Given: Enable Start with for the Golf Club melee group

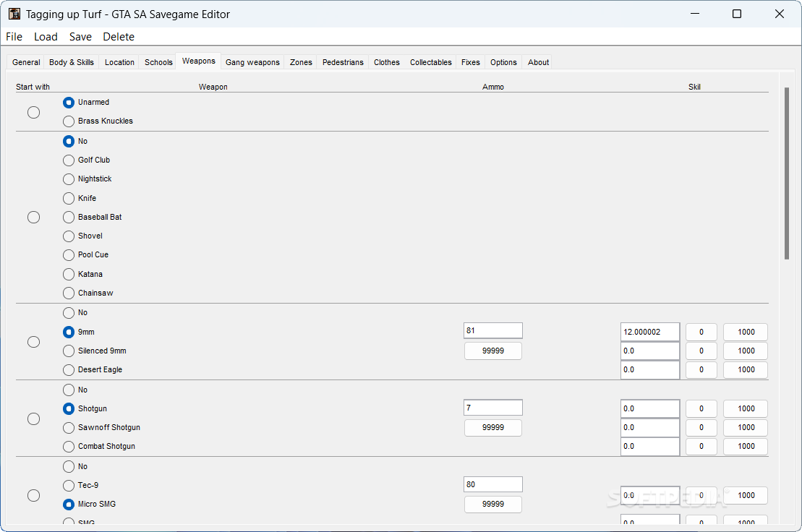Looking at the screenshot, I should [34, 217].
